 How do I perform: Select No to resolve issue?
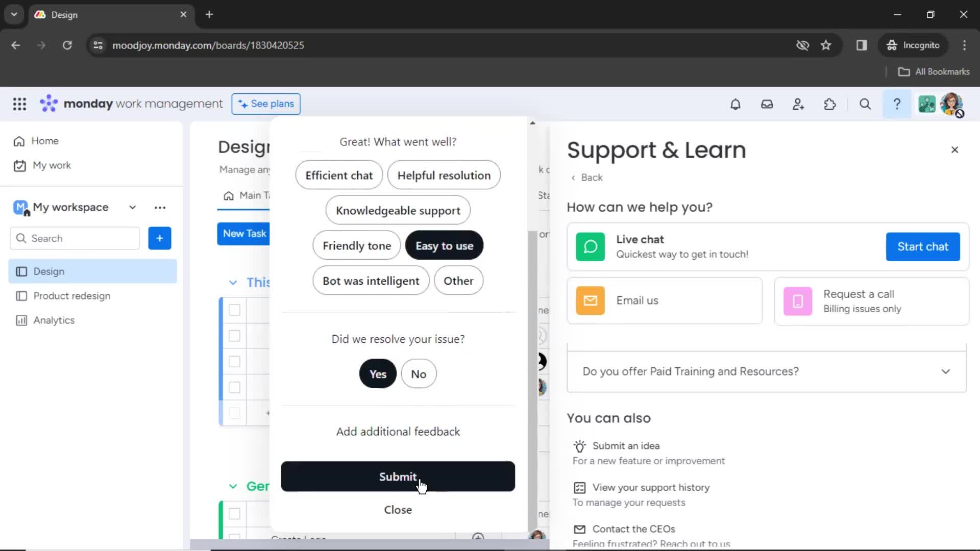point(419,374)
